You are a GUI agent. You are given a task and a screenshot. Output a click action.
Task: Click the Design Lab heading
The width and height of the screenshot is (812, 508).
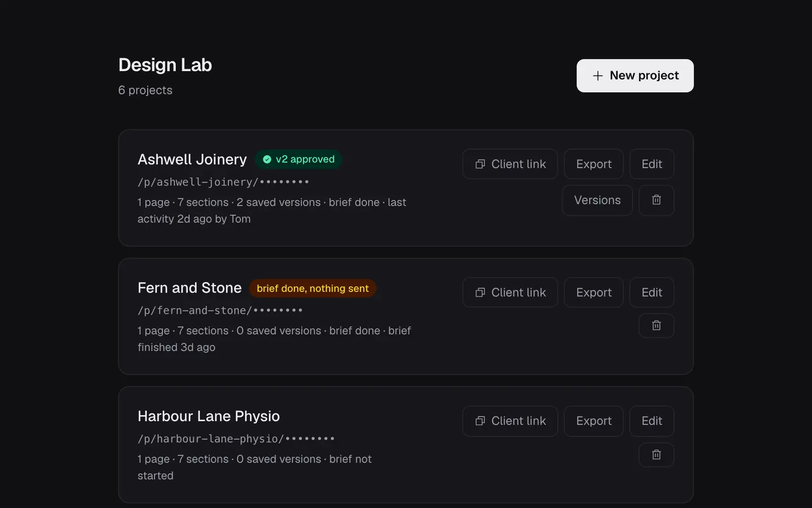click(x=165, y=65)
